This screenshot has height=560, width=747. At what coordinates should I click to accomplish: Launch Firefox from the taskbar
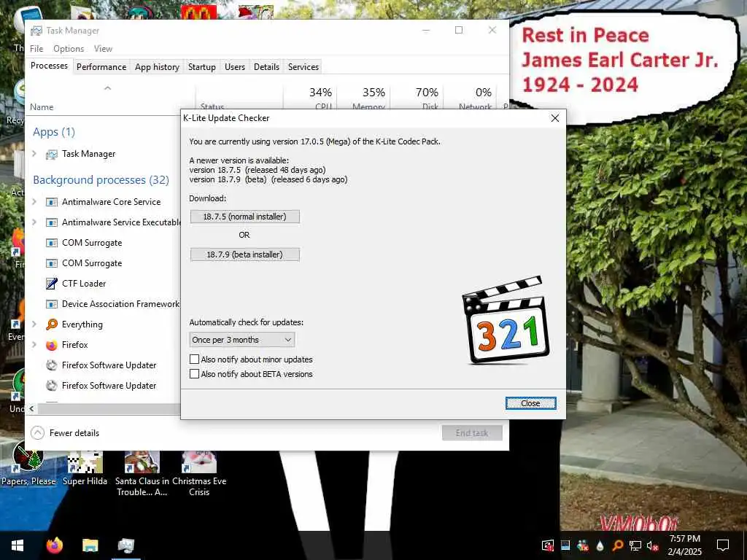pyautogui.click(x=54, y=545)
